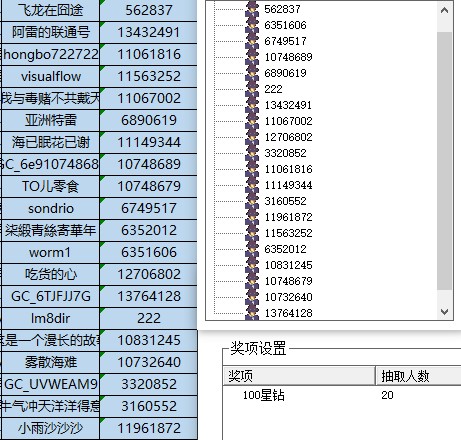Click the avatar icon beside 562837 in list
Screen dimensions: 461x440
coord(252,9)
